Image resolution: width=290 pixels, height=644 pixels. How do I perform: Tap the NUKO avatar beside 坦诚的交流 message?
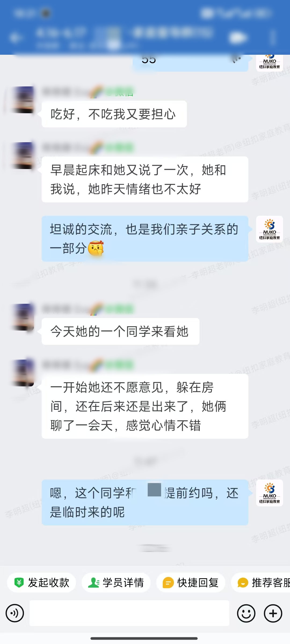270,229
